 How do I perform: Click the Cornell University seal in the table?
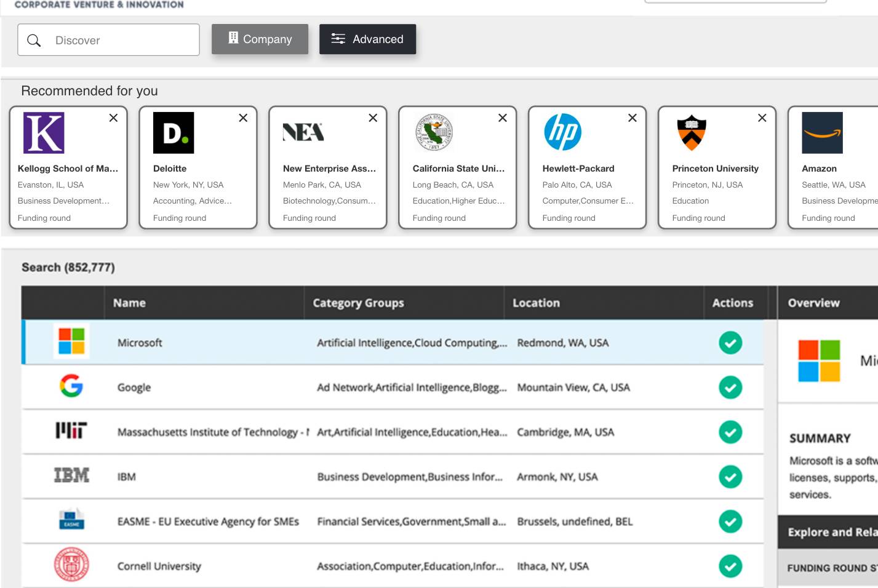click(71, 565)
